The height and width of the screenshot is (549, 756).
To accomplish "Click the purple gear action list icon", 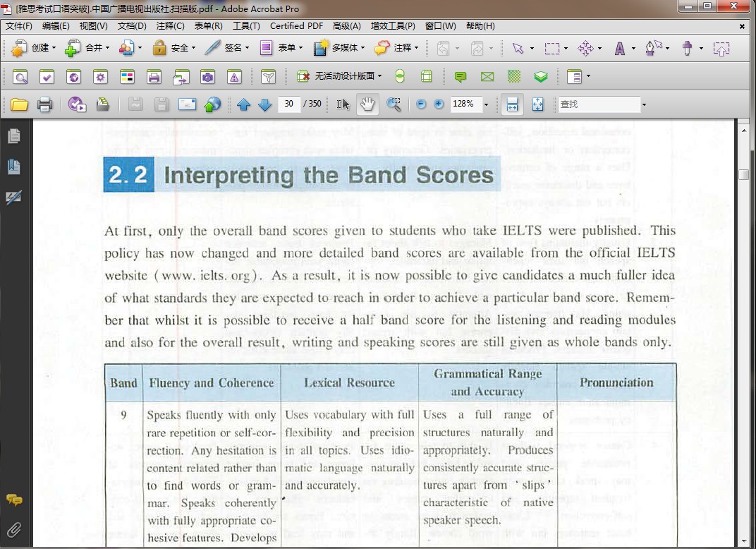I will [x=100, y=77].
